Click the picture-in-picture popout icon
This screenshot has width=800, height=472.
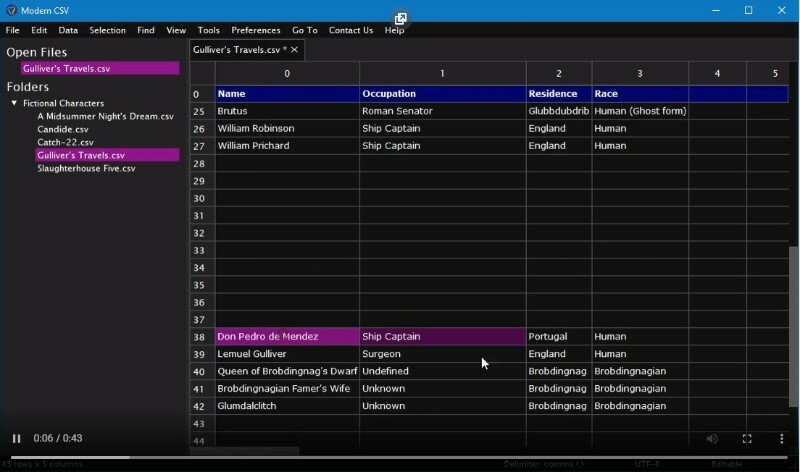400,19
